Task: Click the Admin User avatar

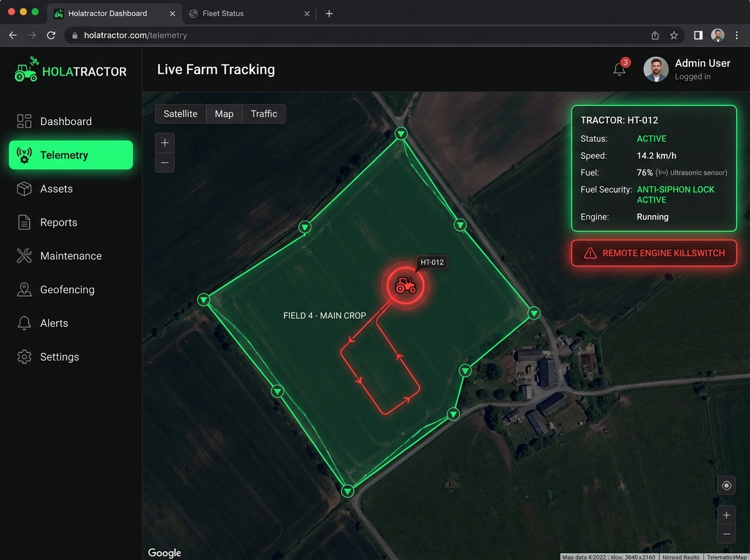Action: coord(656,70)
